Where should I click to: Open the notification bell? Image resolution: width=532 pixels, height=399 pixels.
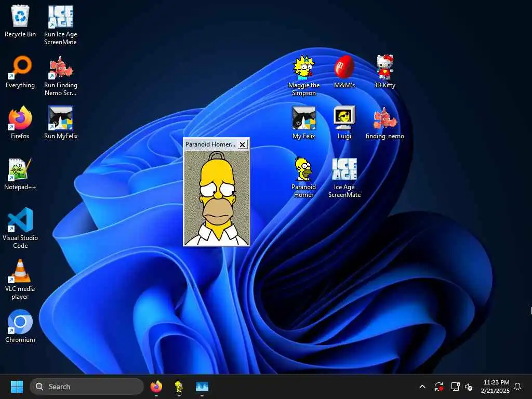pos(517,387)
